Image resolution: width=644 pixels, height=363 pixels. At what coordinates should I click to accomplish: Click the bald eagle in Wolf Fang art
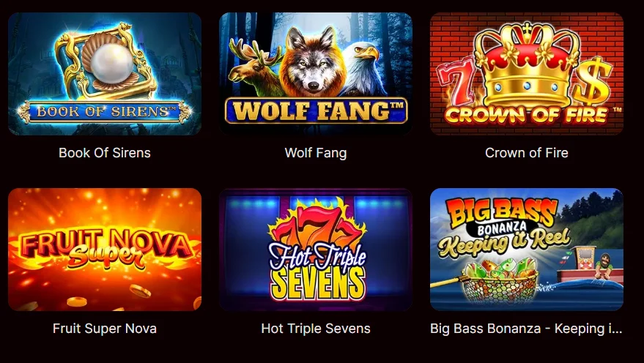tap(363, 67)
